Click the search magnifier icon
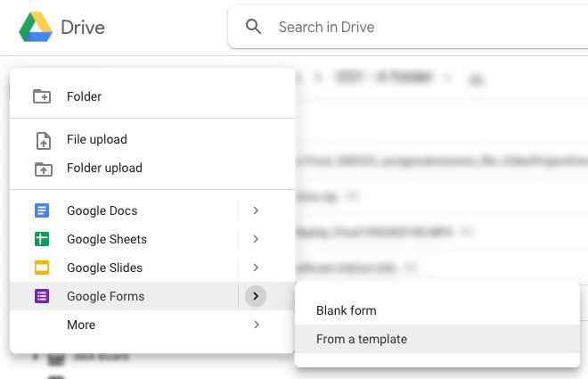The height and width of the screenshot is (379, 588). coord(253,27)
